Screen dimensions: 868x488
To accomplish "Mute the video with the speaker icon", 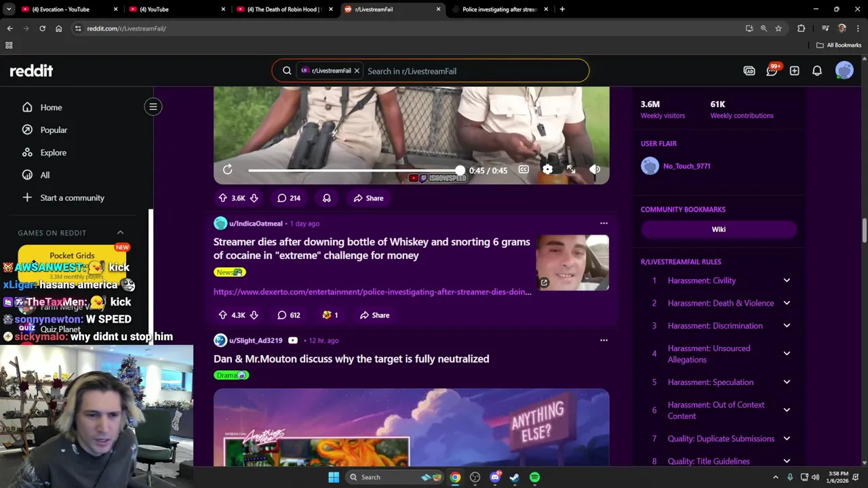I will click(595, 169).
